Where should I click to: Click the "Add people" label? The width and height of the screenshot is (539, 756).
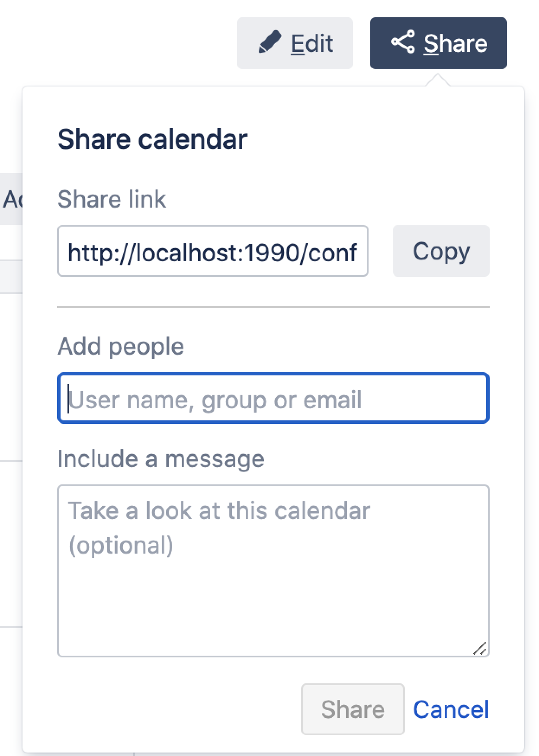pyautogui.click(x=121, y=346)
